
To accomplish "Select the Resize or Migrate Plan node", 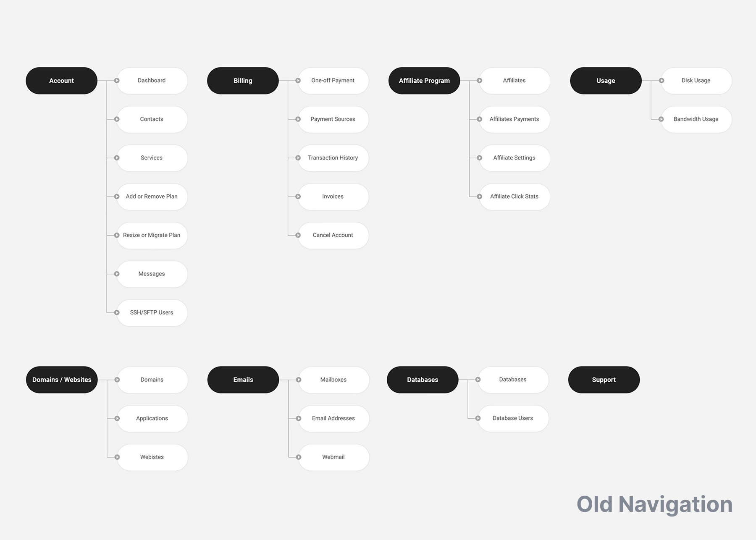I will 152,235.
